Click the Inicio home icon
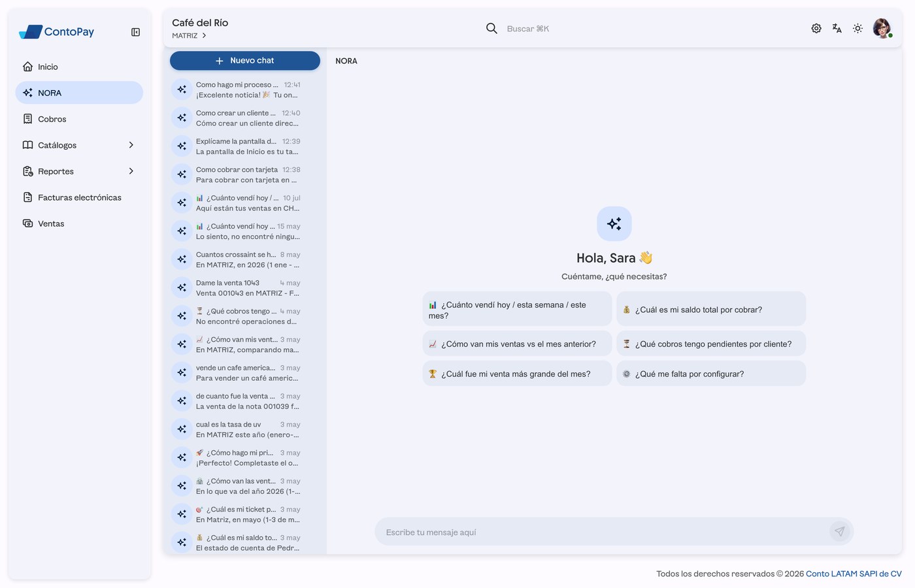Viewport: 915px width, 588px height. click(27, 67)
